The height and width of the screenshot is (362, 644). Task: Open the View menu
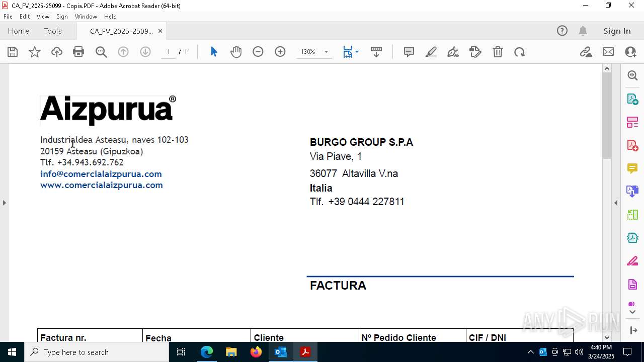[43, 17]
